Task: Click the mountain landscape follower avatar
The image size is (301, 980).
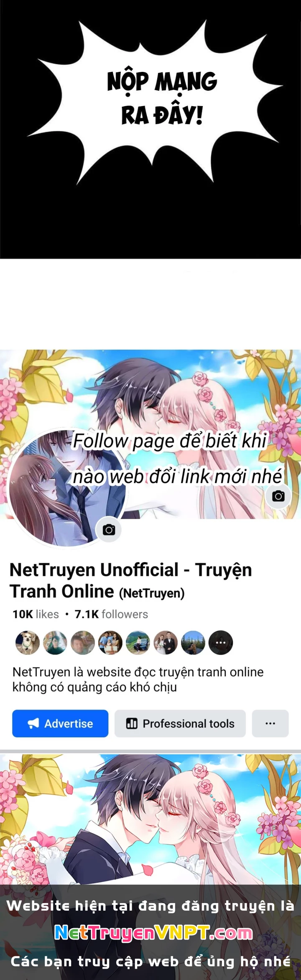Action: click(x=193, y=643)
